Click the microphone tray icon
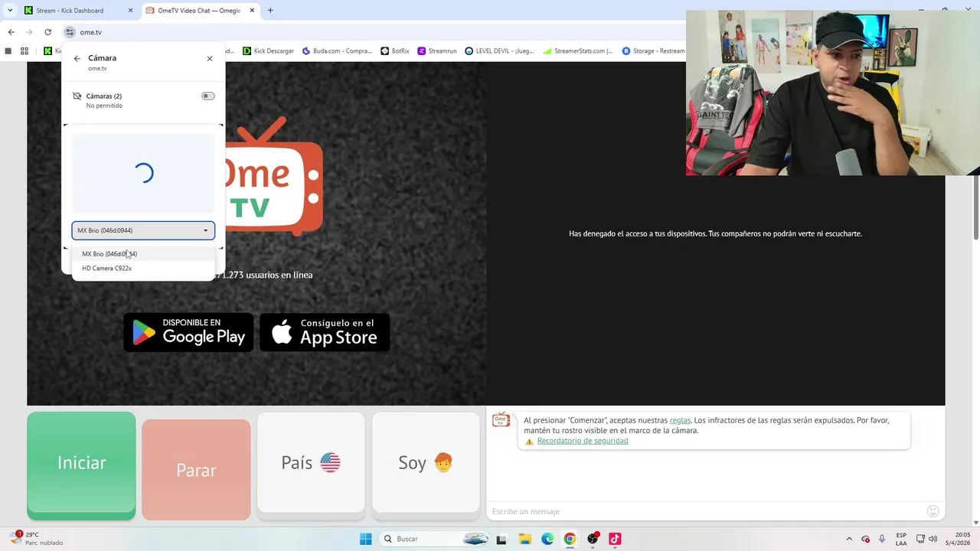 coord(882,539)
